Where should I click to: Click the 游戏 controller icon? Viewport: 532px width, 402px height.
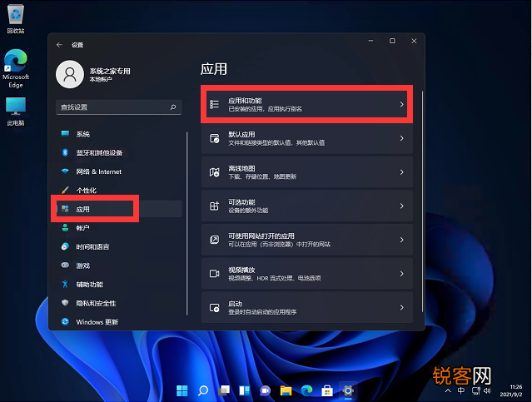(65, 265)
